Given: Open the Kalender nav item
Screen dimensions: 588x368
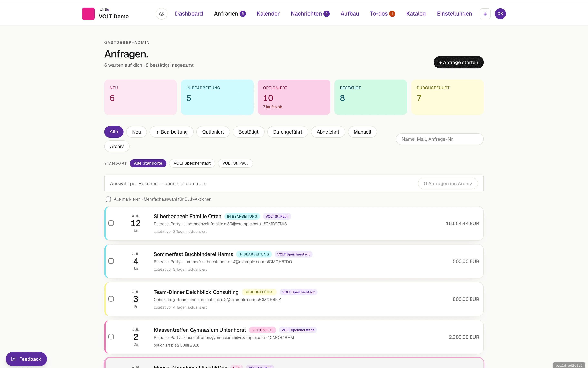Looking at the screenshot, I should pos(268,14).
